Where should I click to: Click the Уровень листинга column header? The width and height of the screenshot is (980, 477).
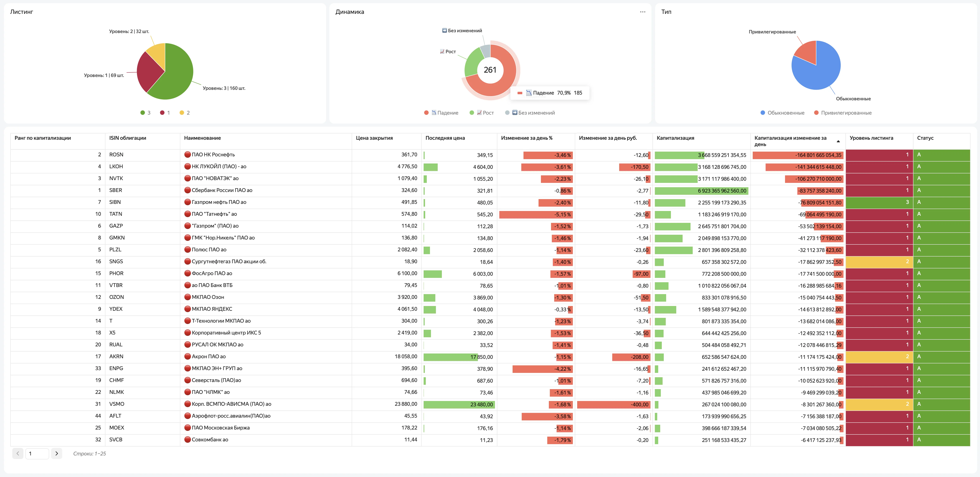(x=871, y=138)
